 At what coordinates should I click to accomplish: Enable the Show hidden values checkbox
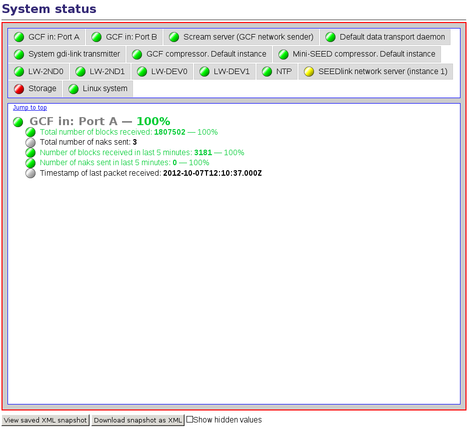[189, 419]
